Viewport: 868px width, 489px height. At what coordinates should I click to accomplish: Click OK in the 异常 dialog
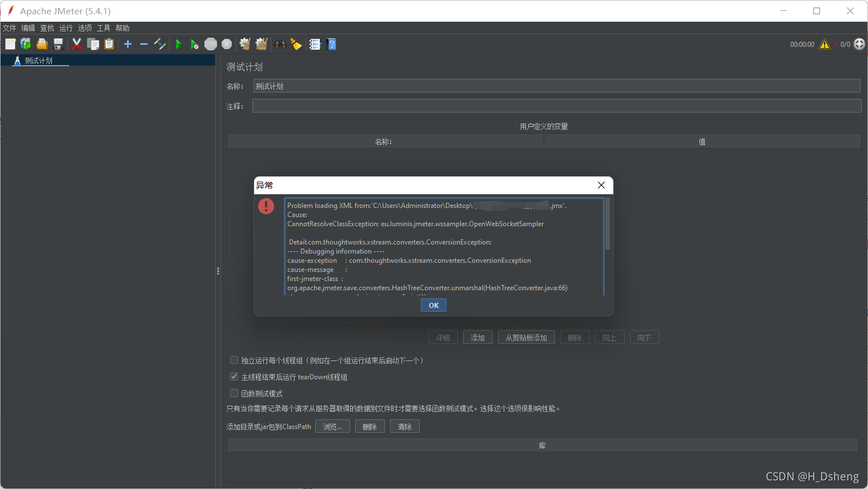(434, 306)
